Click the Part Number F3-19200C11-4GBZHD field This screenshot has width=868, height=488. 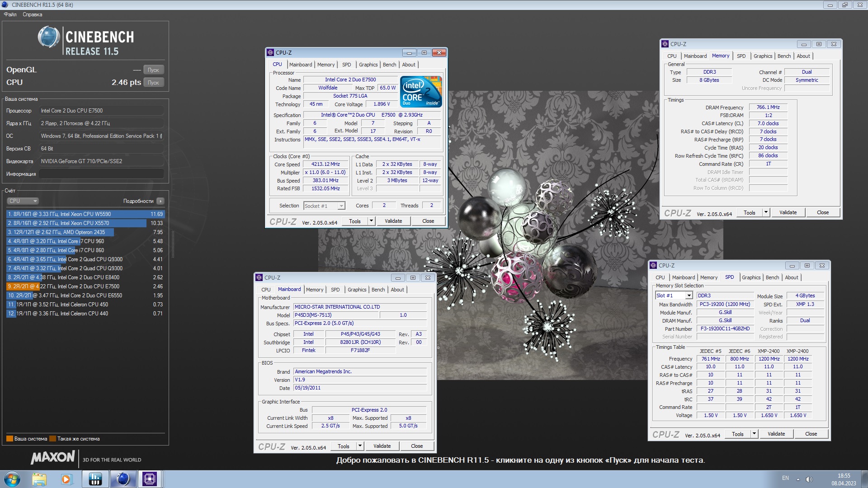point(725,329)
